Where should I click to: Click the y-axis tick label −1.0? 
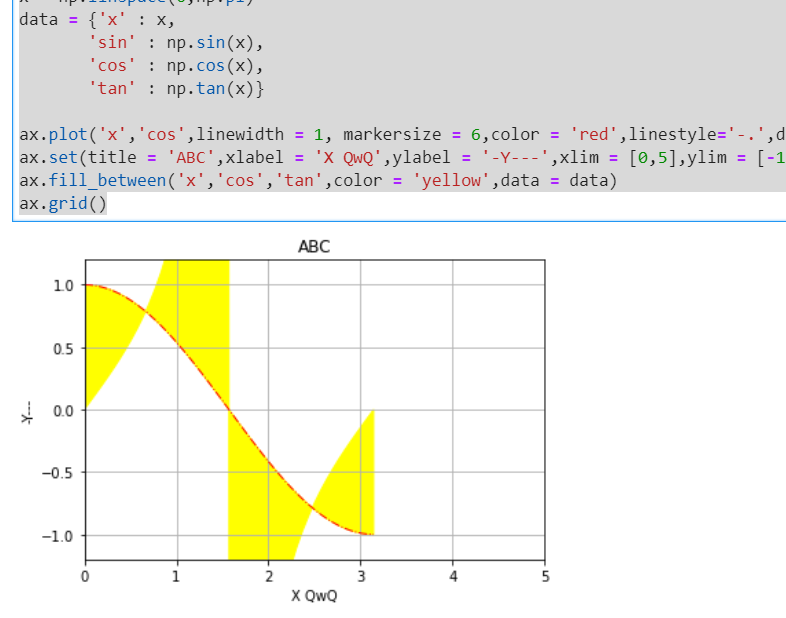58,536
